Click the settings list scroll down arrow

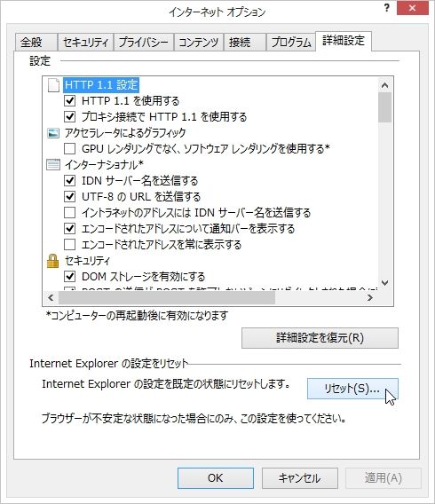tap(385, 283)
